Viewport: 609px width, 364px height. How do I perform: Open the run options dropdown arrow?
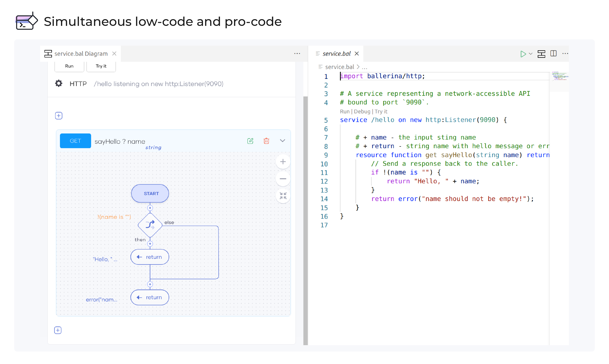[x=531, y=54]
